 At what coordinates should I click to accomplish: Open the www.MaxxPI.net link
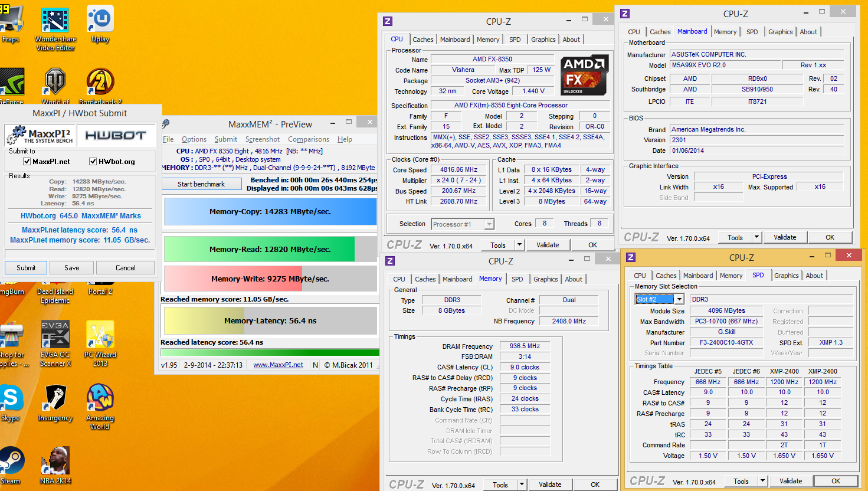279,365
